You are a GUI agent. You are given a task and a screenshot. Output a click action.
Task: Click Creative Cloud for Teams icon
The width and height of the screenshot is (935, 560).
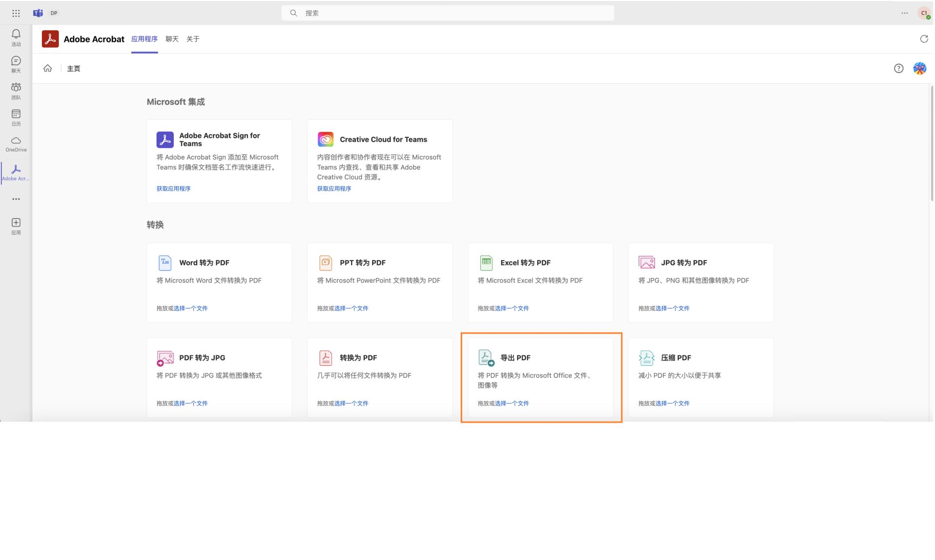[x=325, y=139]
